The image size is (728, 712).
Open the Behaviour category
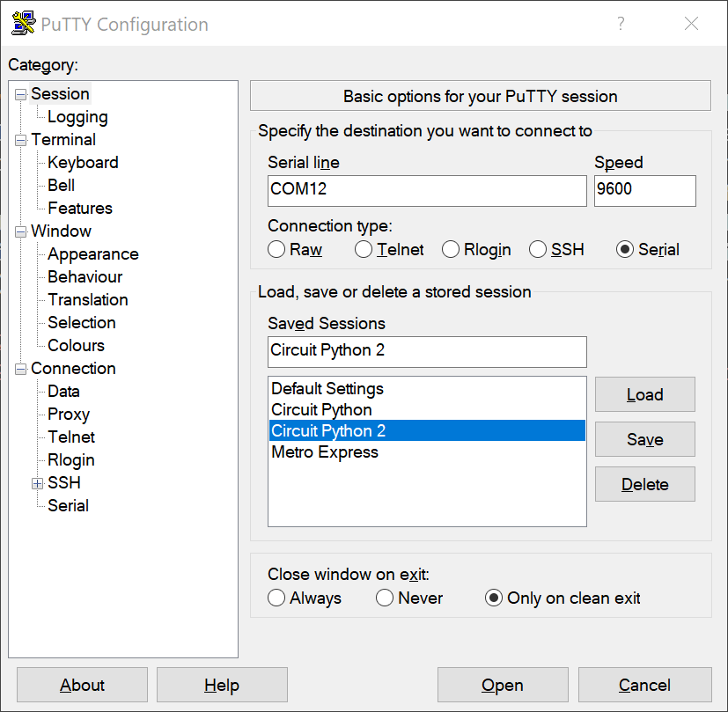pos(85,276)
